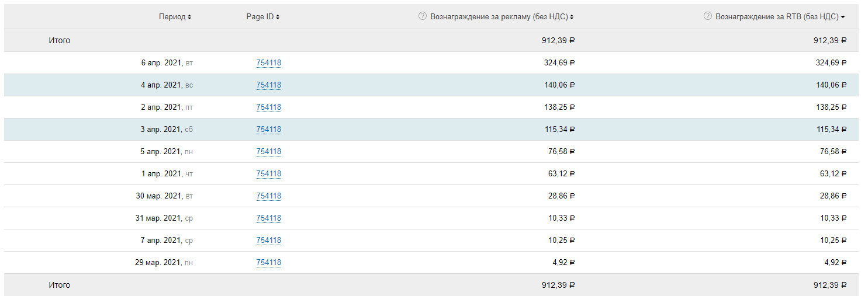Open Page ID link for 30 мар. 2021
868x296 pixels.
[268, 196]
